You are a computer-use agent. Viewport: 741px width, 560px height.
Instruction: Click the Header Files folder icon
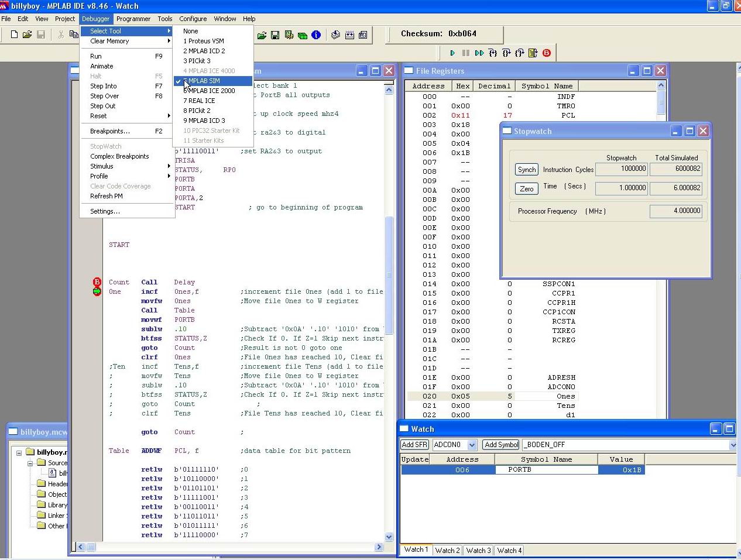tap(41, 483)
